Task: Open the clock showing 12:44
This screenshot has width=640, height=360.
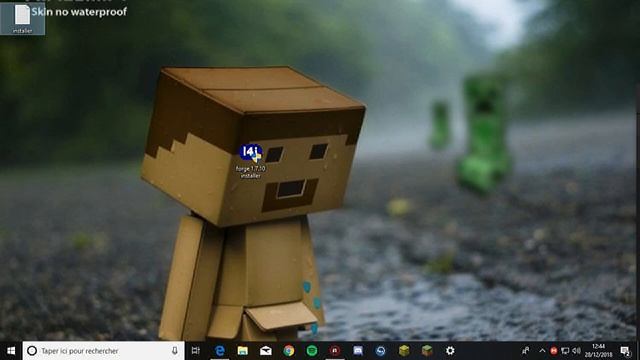Action: point(598,351)
